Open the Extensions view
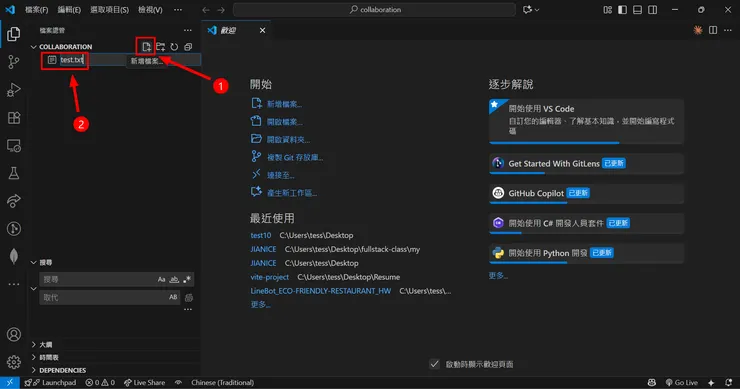Viewport: 740px width, 389px height. point(14,118)
